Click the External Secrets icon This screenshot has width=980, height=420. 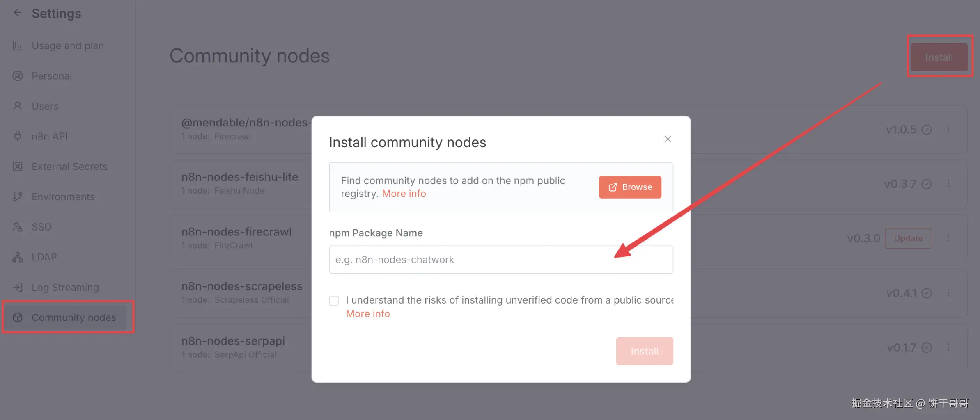(17, 167)
